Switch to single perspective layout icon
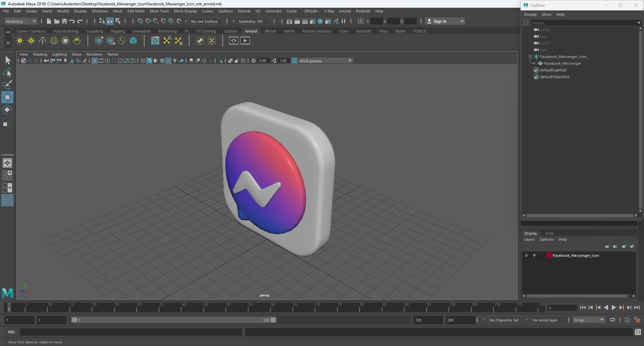Image resolution: width=644 pixels, height=346 pixels. click(7, 163)
